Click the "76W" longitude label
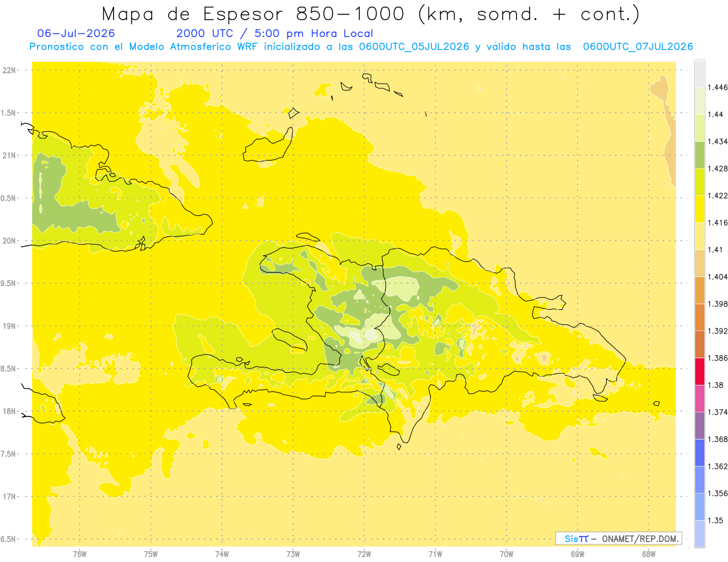 tap(79, 554)
